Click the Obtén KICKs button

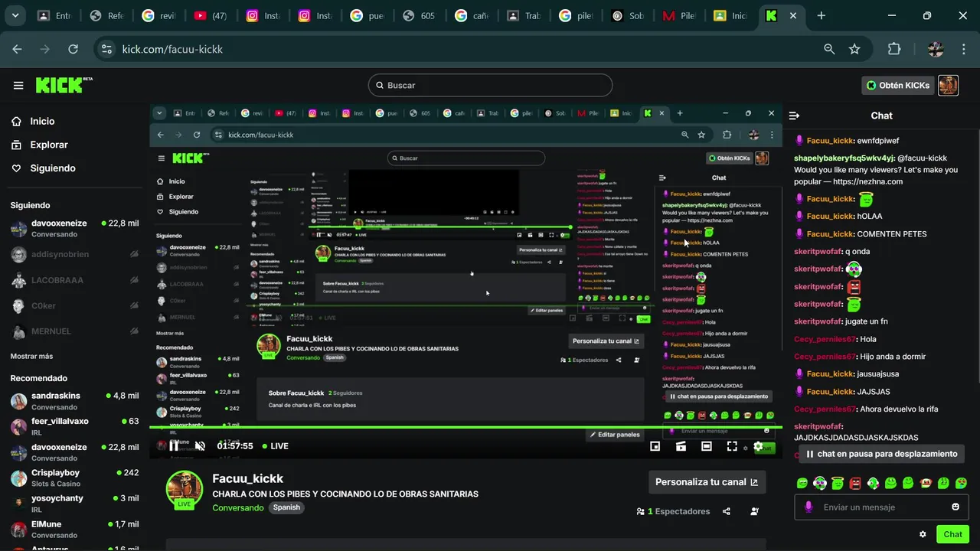coord(897,85)
